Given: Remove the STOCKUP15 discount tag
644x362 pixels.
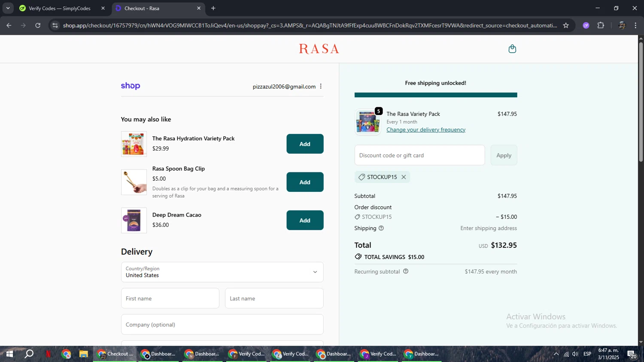Looking at the screenshot, I should click(x=404, y=177).
